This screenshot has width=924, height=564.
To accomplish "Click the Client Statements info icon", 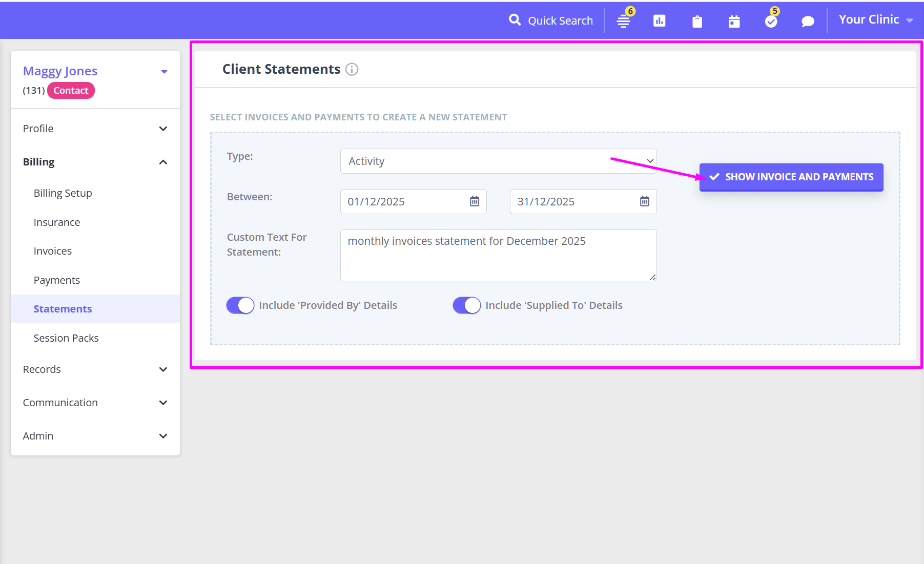I will (x=352, y=69).
